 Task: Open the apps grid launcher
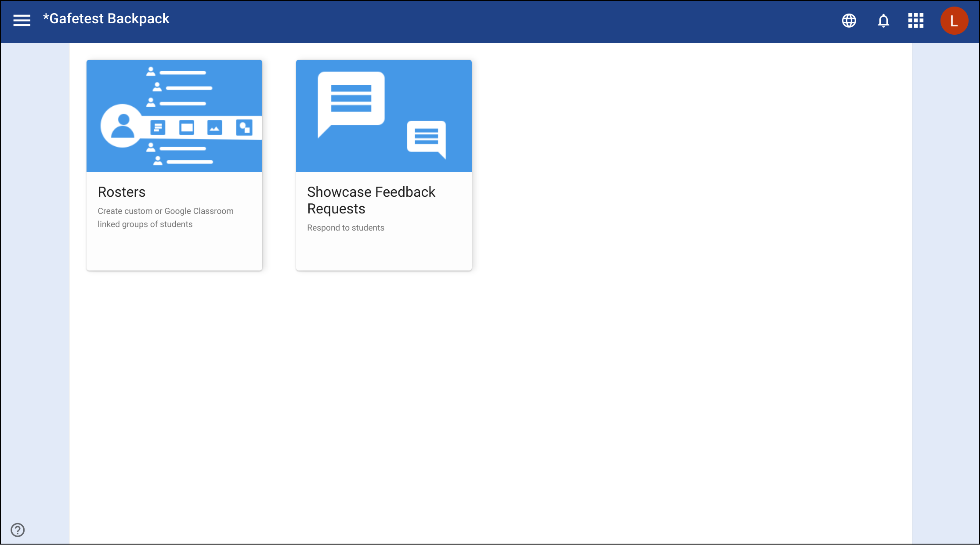(x=916, y=21)
